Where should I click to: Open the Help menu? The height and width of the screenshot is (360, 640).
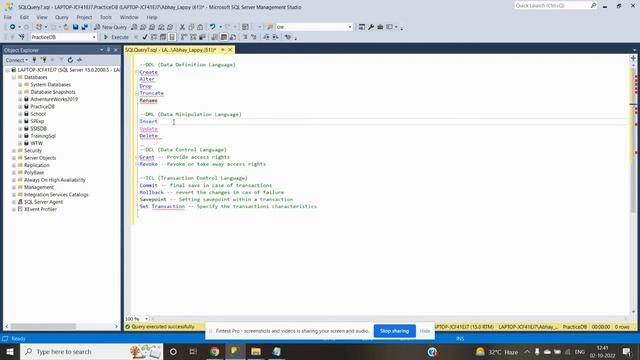point(152,17)
